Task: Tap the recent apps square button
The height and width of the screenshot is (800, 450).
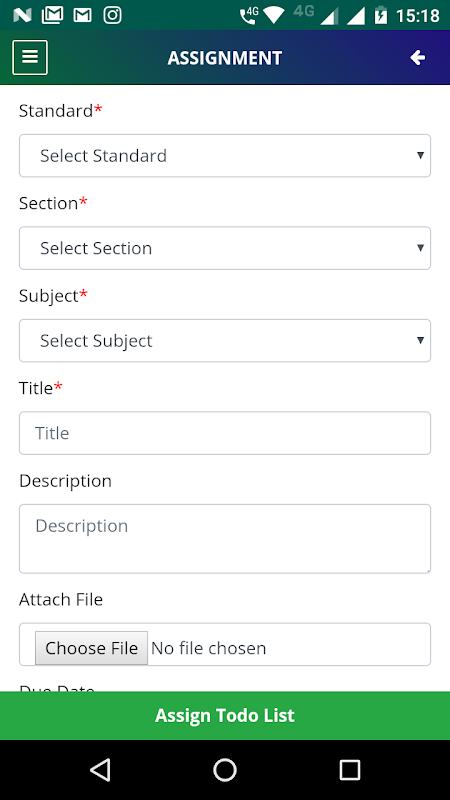Action: (x=349, y=769)
